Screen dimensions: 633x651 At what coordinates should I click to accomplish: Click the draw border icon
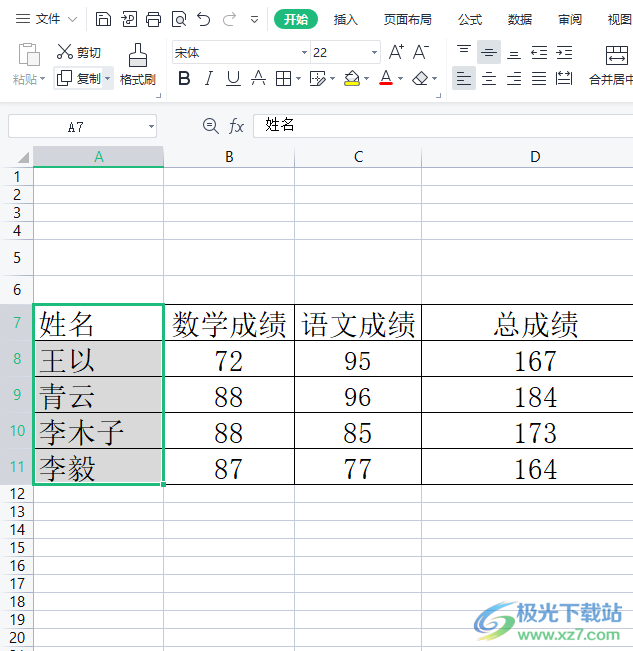tap(318, 78)
